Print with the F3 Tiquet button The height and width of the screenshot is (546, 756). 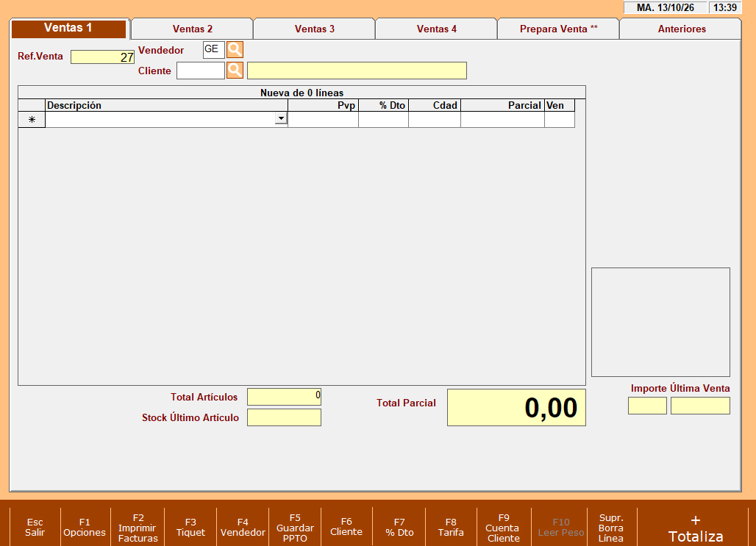[190, 527]
